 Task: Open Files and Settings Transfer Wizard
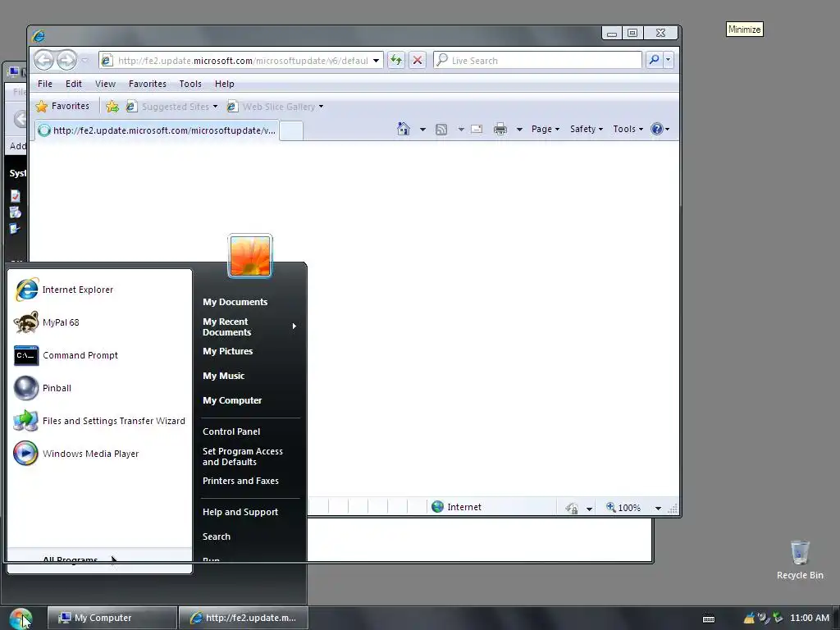tap(99, 421)
